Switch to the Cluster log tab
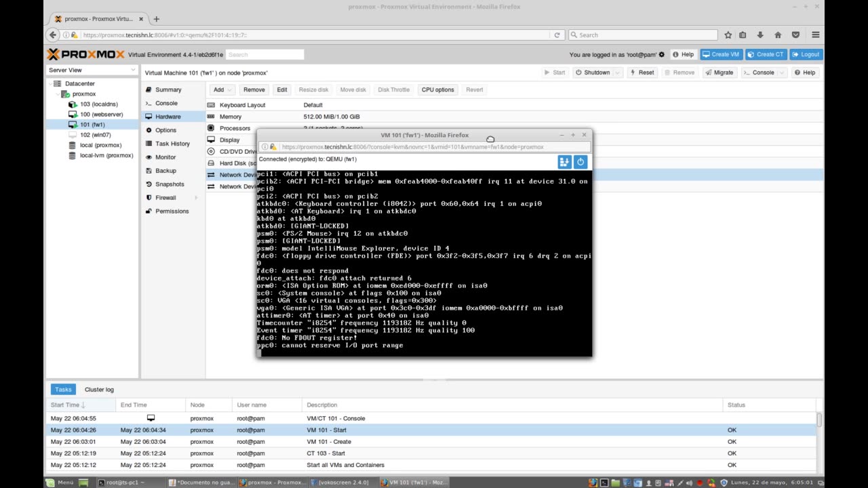The height and width of the screenshot is (488, 868). pyautogui.click(x=99, y=390)
